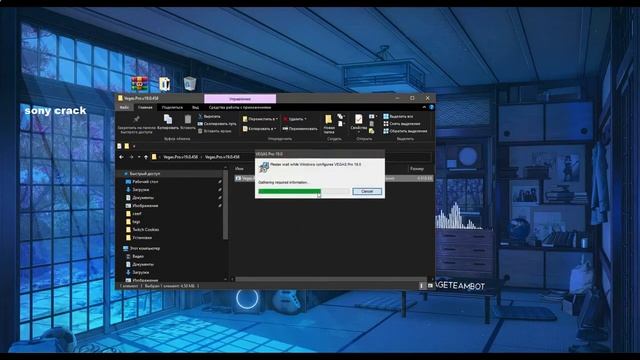Select the Recycle Bin desktop icon
The height and width of the screenshot is (360, 640).
coord(189,84)
